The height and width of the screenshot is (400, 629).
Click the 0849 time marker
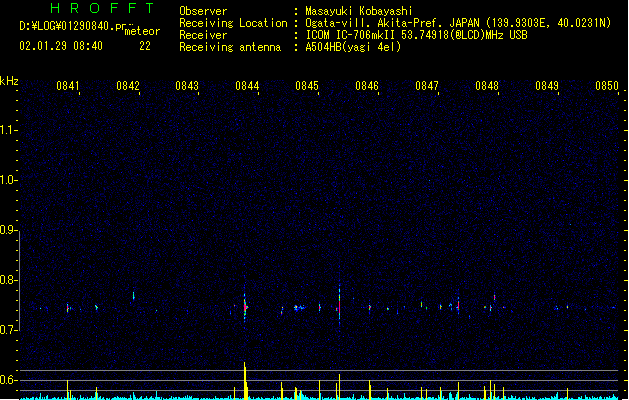coord(547,86)
